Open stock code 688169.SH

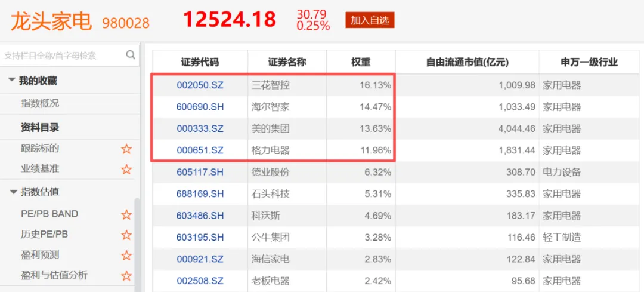(x=200, y=193)
